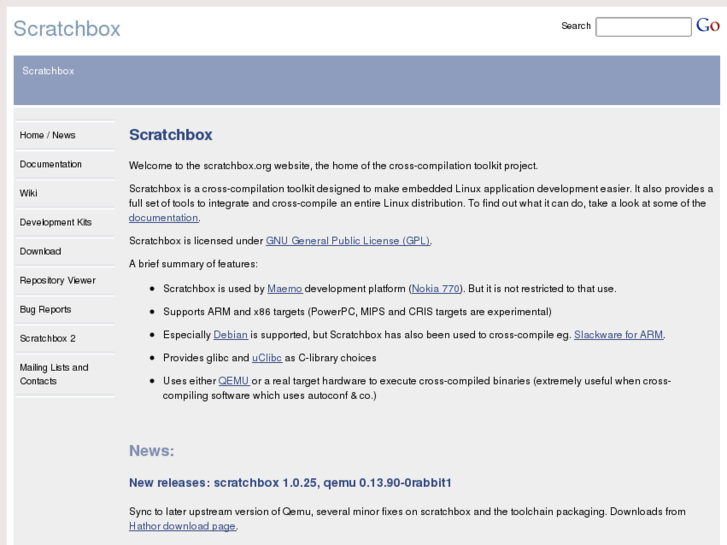Image resolution: width=727 pixels, height=545 pixels.
Task: Click the 'Sync to later upstream version' text
Action: pos(407,512)
